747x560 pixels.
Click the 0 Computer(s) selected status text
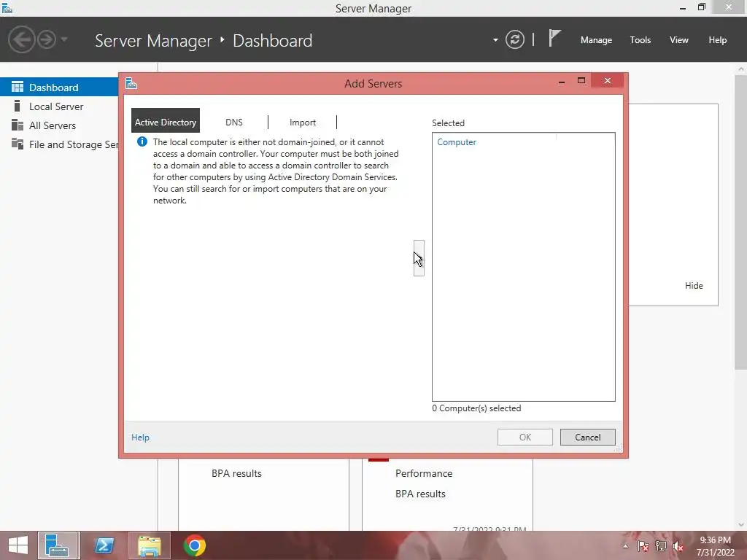click(x=476, y=408)
